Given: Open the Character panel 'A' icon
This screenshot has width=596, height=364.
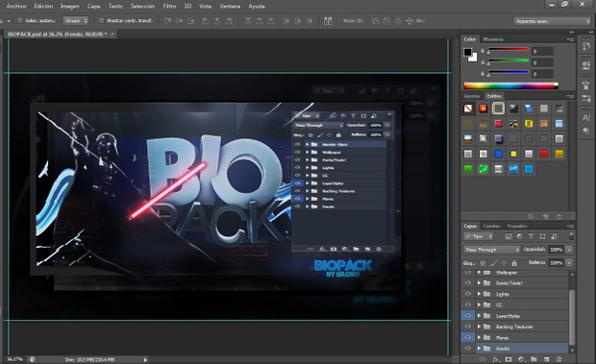Looking at the screenshot, I should tap(585, 118).
